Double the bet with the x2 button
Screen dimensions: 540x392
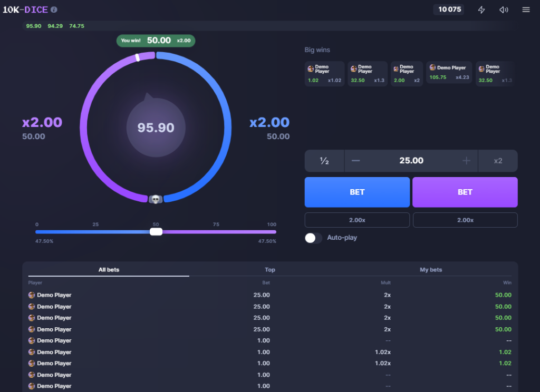point(498,161)
